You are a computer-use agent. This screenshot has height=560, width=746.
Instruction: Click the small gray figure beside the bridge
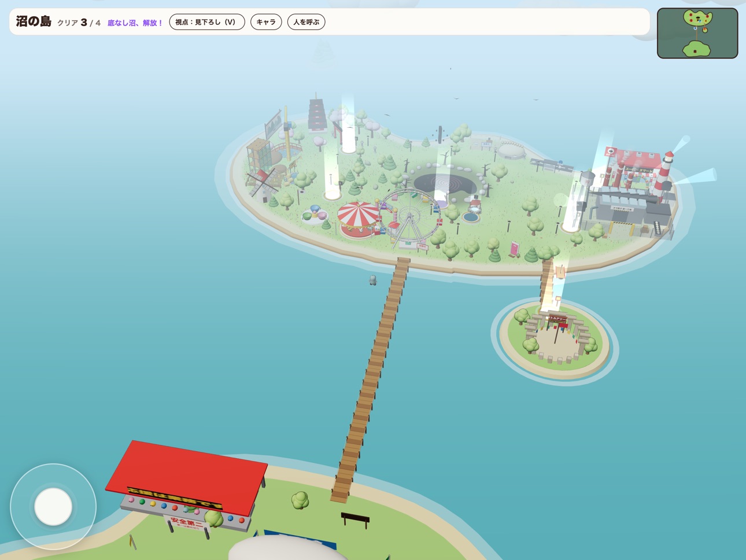pos(373,281)
